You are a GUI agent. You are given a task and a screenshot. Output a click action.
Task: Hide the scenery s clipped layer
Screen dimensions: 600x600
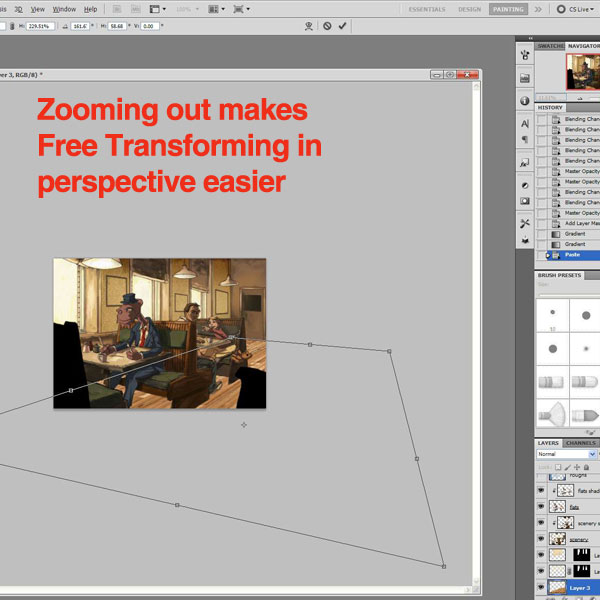pos(541,522)
